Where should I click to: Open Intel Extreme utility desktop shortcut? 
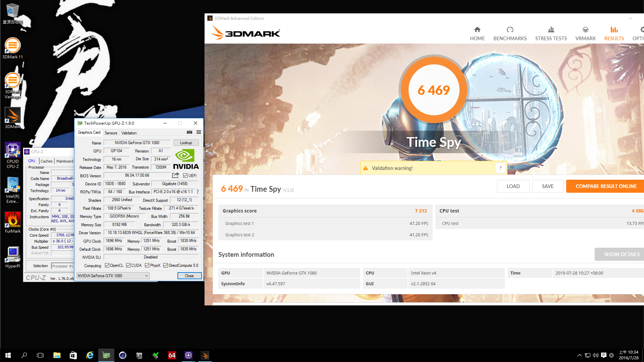tap(12, 190)
